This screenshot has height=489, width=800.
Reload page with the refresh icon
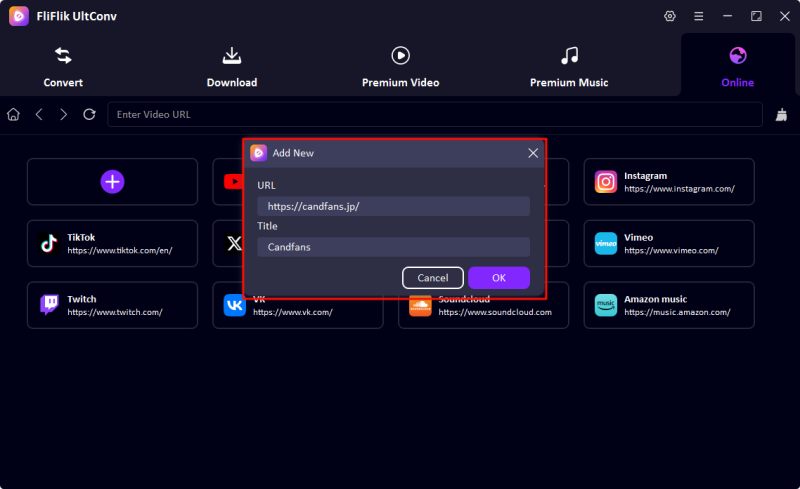tap(89, 114)
